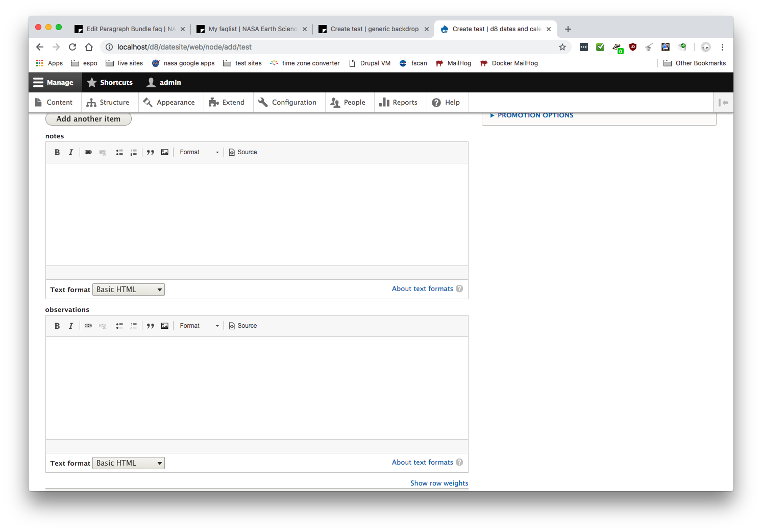Insert a bulleted list into notes

coord(119,152)
